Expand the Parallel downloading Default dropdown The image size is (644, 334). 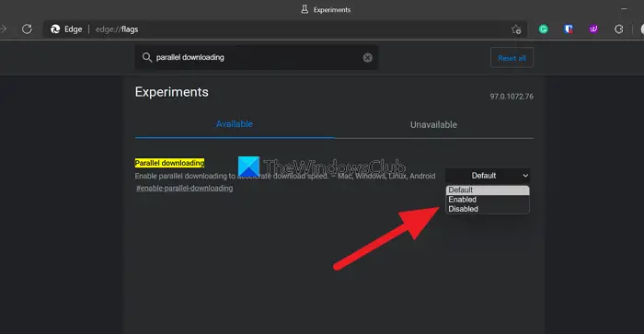point(488,176)
